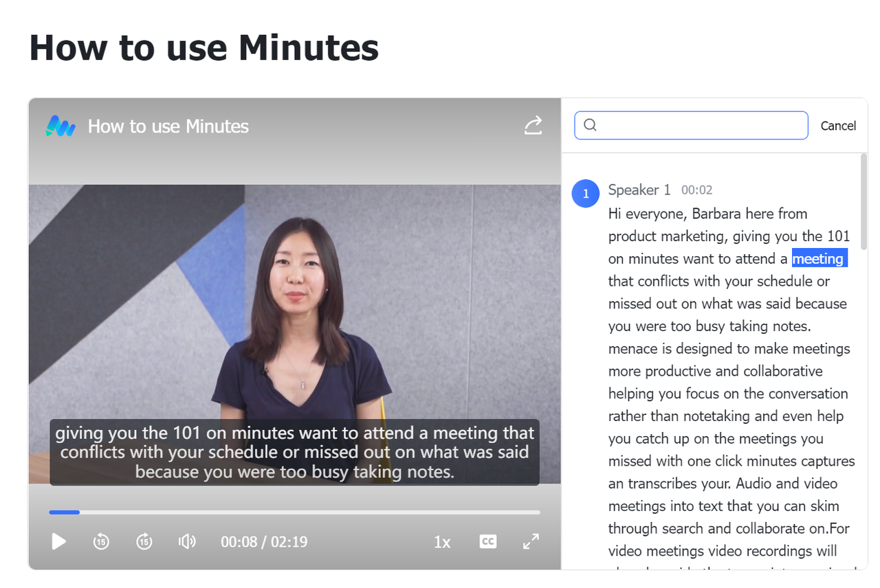This screenshot has height=588, width=880.
Task: Toggle closed captions with CC button
Action: click(487, 541)
